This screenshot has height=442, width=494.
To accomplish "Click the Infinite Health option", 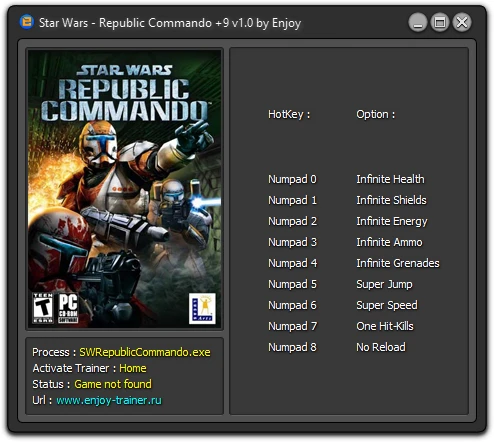I will tap(390, 179).
